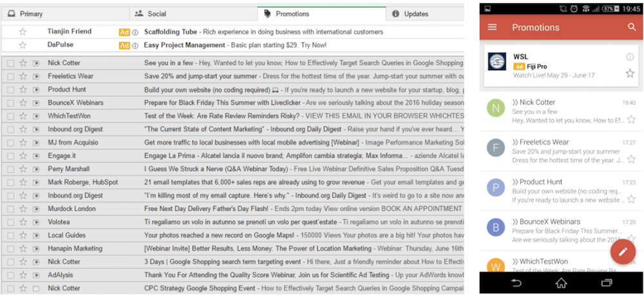Tick checkbox for MJ from Acquisio email
The height and width of the screenshot is (296, 644).
click(11, 143)
